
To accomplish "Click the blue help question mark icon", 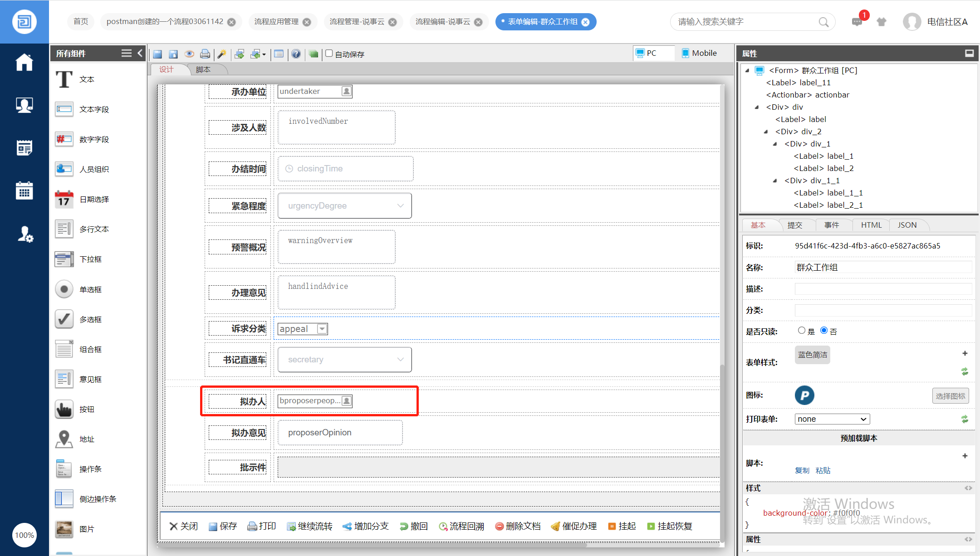I will coord(296,54).
